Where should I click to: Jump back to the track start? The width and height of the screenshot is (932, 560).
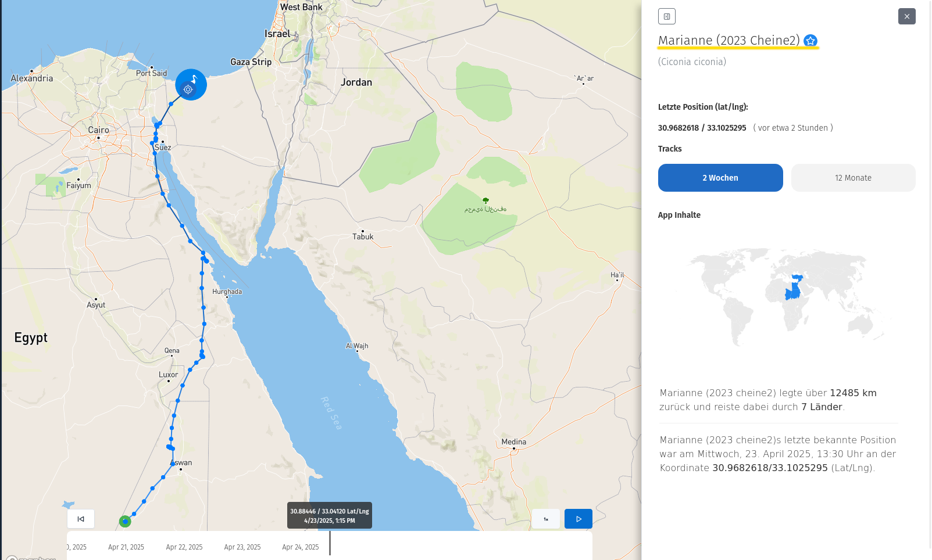point(81,519)
